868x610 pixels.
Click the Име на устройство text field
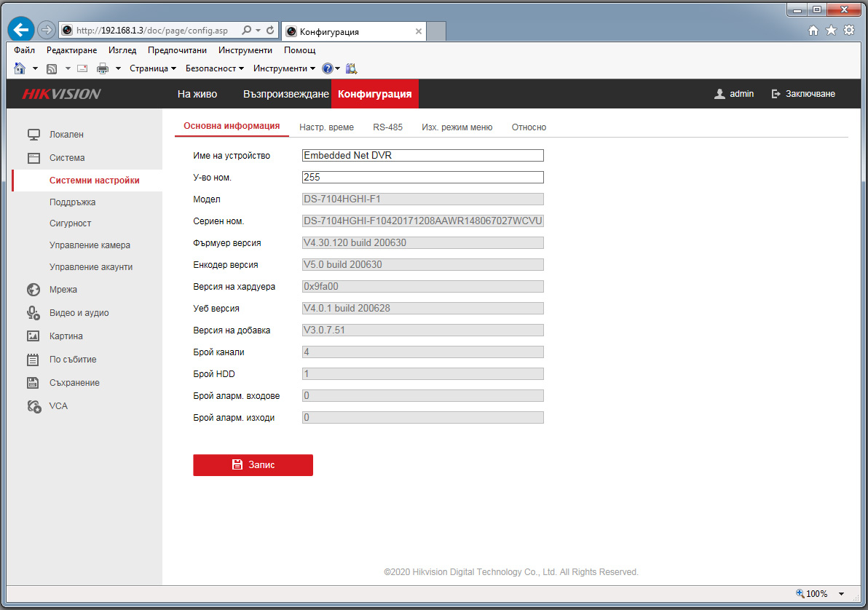tap(422, 155)
